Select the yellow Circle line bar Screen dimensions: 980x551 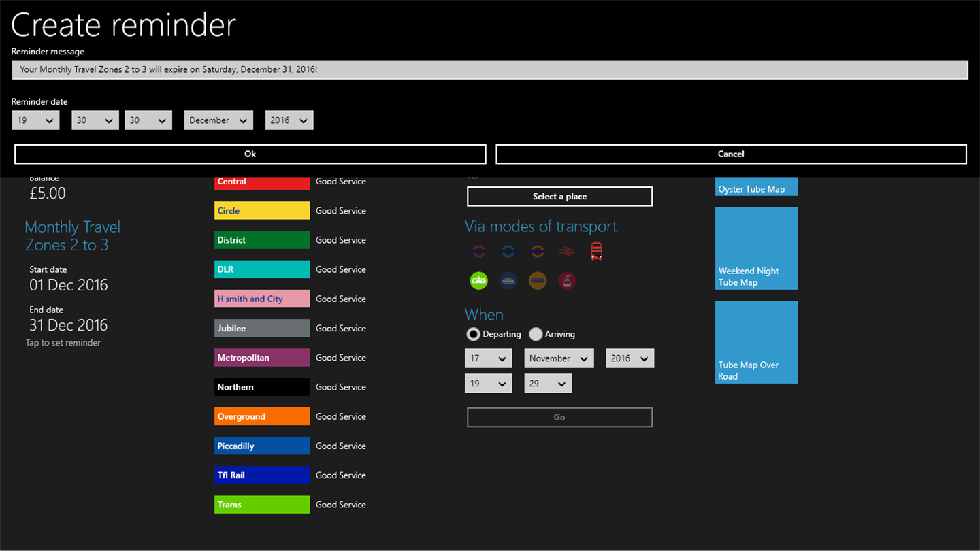[x=262, y=211]
